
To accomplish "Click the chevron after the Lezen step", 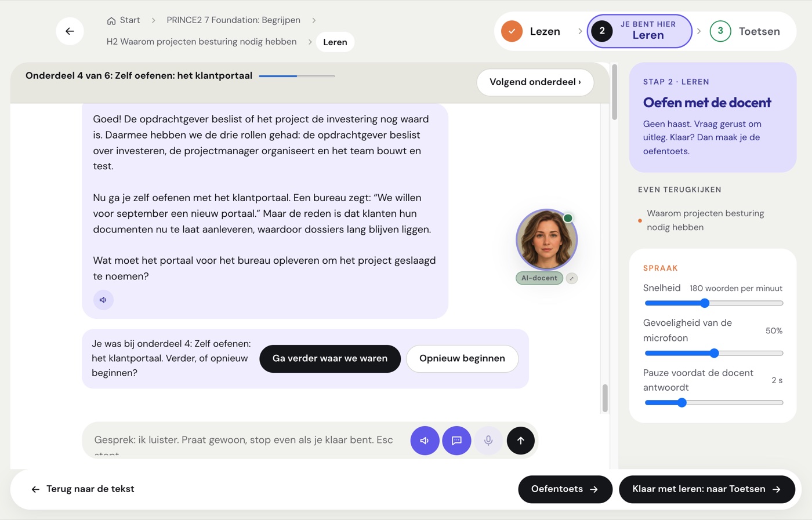I will tap(579, 31).
